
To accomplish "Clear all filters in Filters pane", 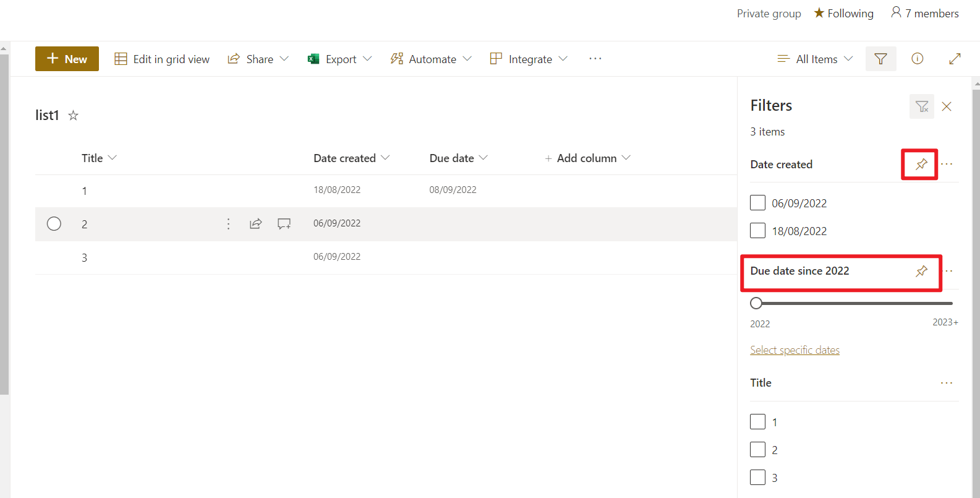I will click(922, 106).
